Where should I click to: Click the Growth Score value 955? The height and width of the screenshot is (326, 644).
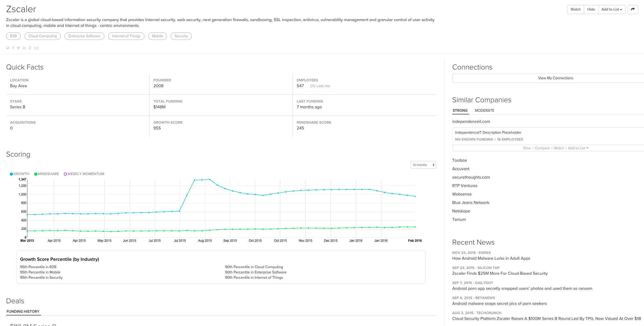pyautogui.click(x=157, y=128)
